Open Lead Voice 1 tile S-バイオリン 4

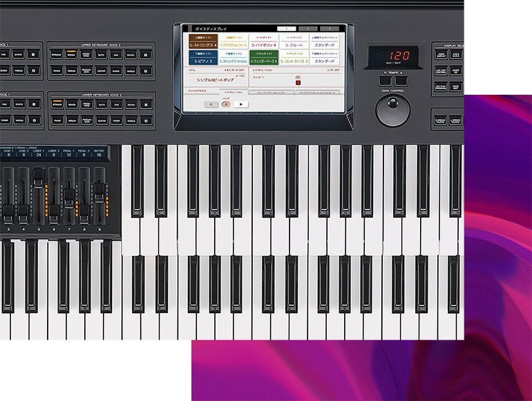[x=264, y=41]
